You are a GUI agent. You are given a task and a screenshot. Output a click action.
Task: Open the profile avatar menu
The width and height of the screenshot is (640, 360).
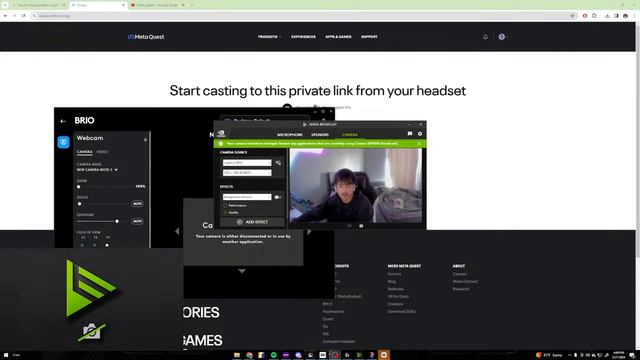pyautogui.click(x=502, y=37)
